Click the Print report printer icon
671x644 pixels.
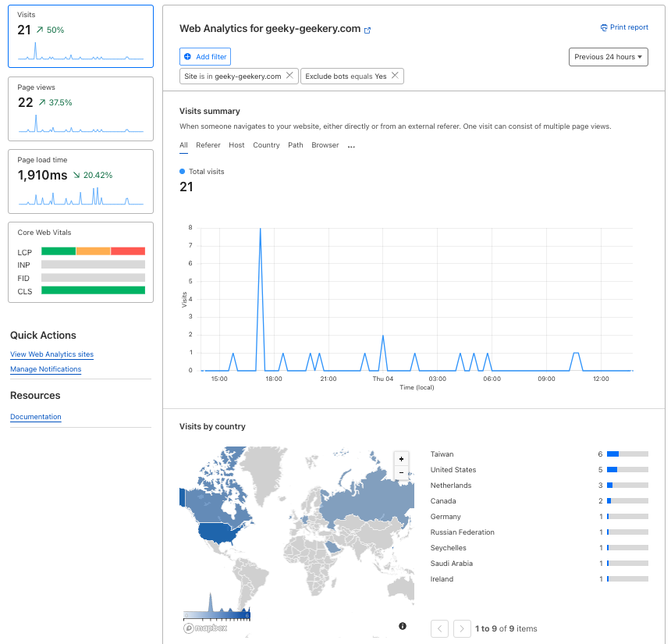(x=604, y=27)
